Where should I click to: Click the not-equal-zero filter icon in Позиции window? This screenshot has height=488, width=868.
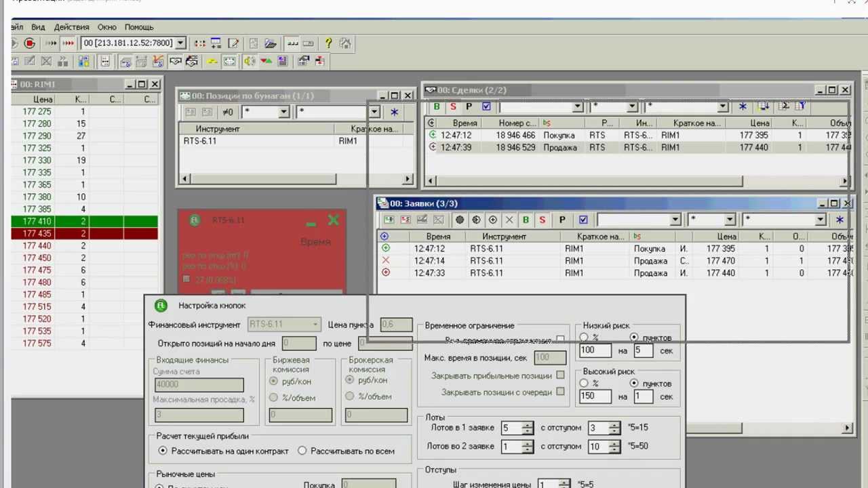227,112
